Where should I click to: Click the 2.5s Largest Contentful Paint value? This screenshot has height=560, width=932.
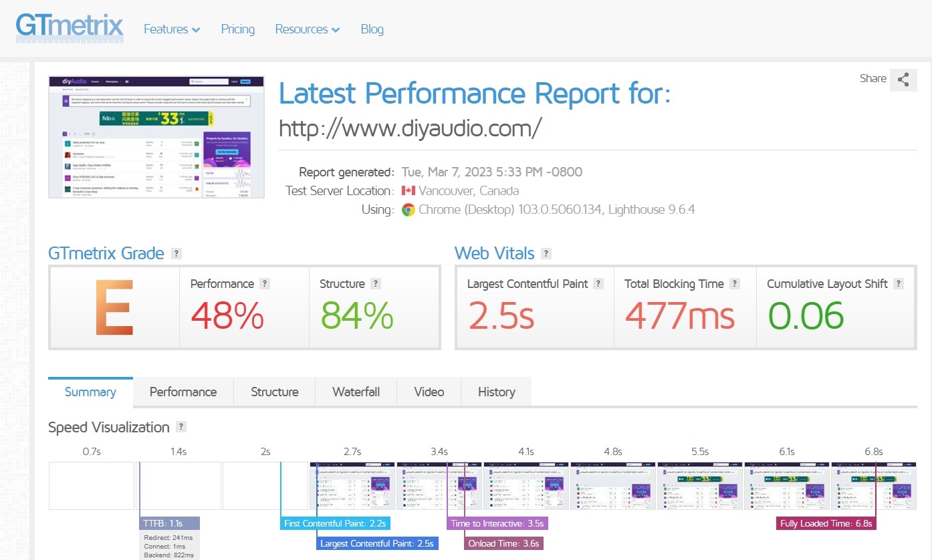click(x=501, y=316)
